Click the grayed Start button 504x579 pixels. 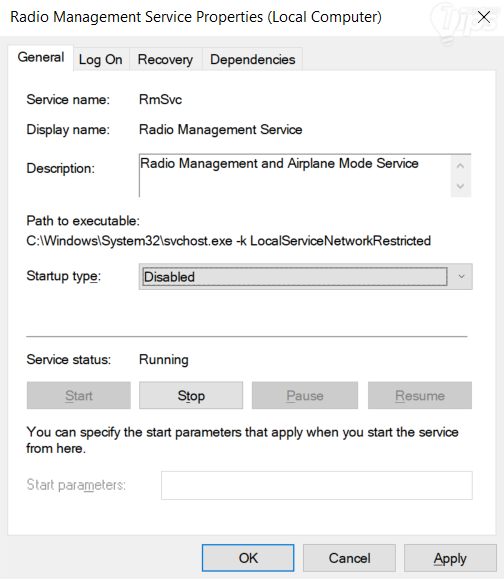[79, 395]
